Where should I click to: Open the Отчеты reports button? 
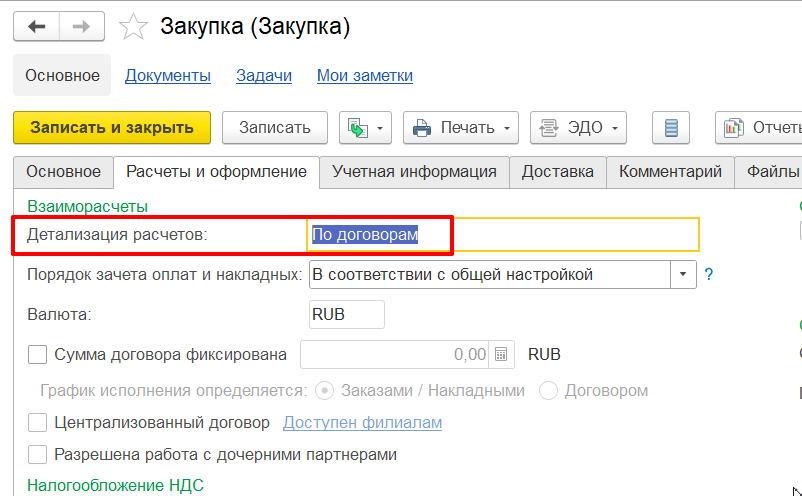tap(760, 128)
